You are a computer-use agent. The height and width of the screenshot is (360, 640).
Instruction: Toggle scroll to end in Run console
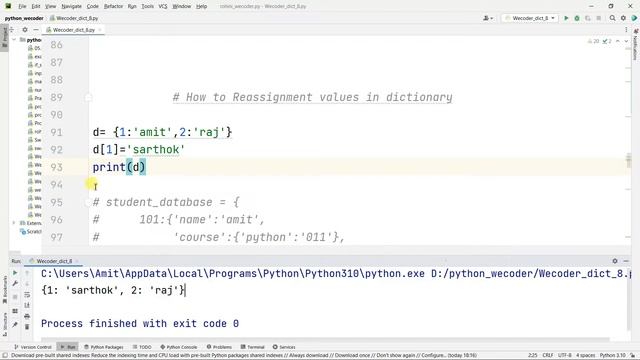[27, 305]
